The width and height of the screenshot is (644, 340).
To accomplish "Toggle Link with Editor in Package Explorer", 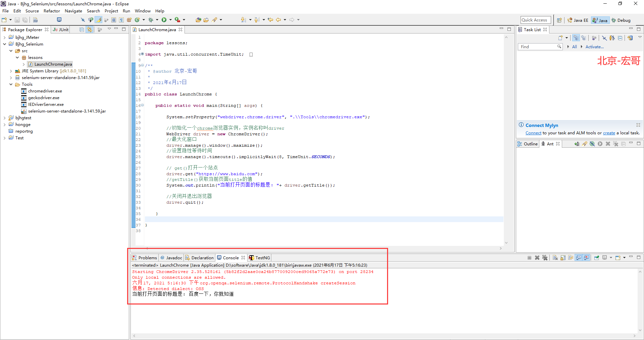I will click(x=90, y=30).
